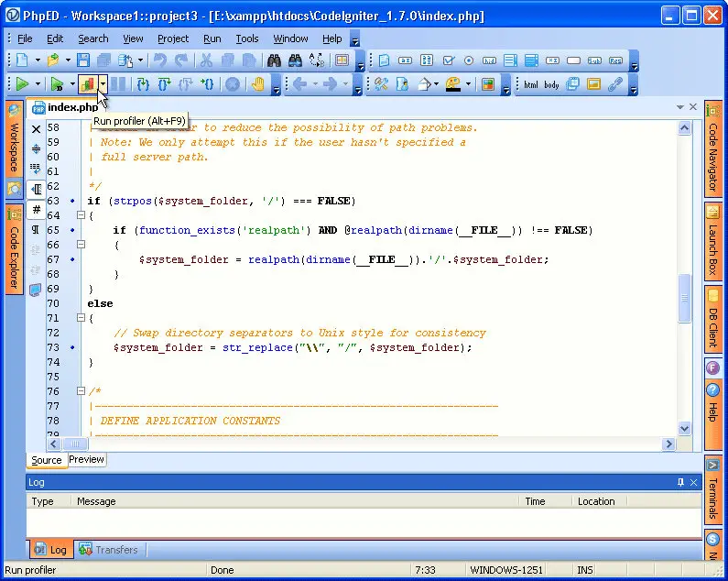Open the Terminals side panel

point(712,491)
